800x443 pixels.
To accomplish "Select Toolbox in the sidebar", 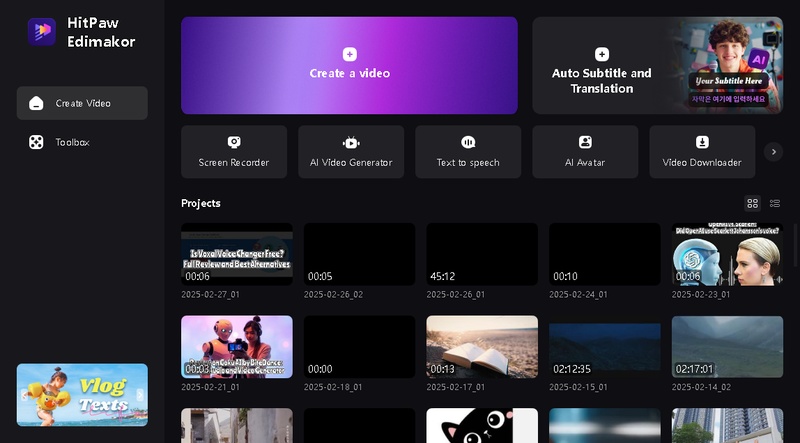I will (x=72, y=142).
